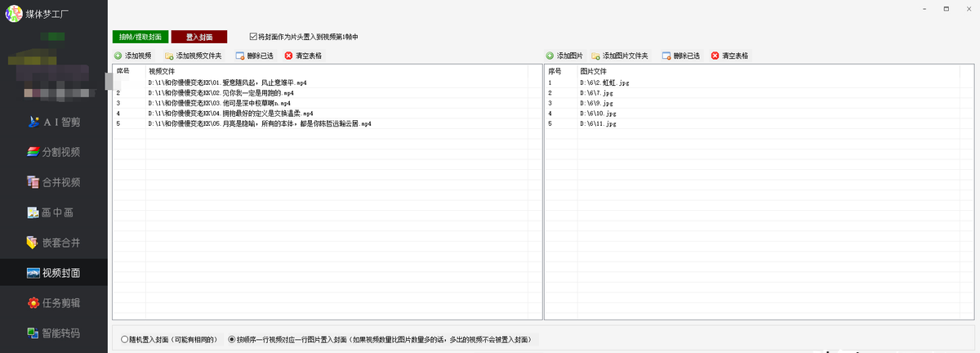Select image row D:\6\7.jpg
This screenshot has height=353, width=980.
tap(759, 93)
